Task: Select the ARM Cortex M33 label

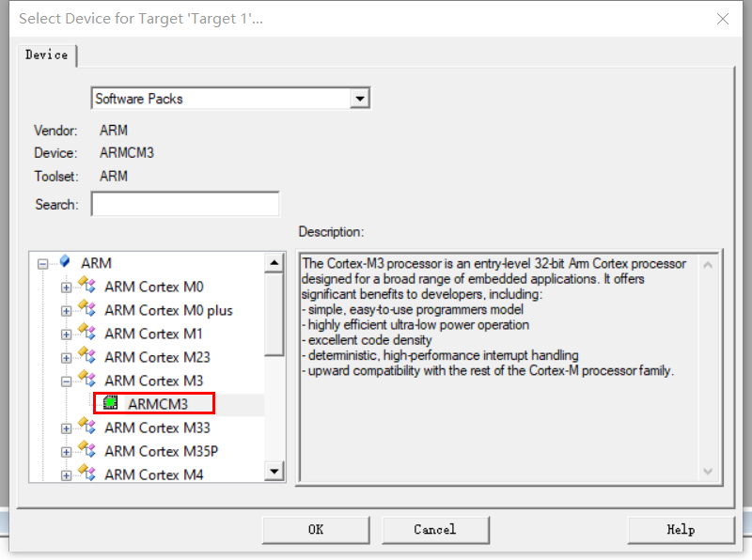Action: tap(157, 428)
